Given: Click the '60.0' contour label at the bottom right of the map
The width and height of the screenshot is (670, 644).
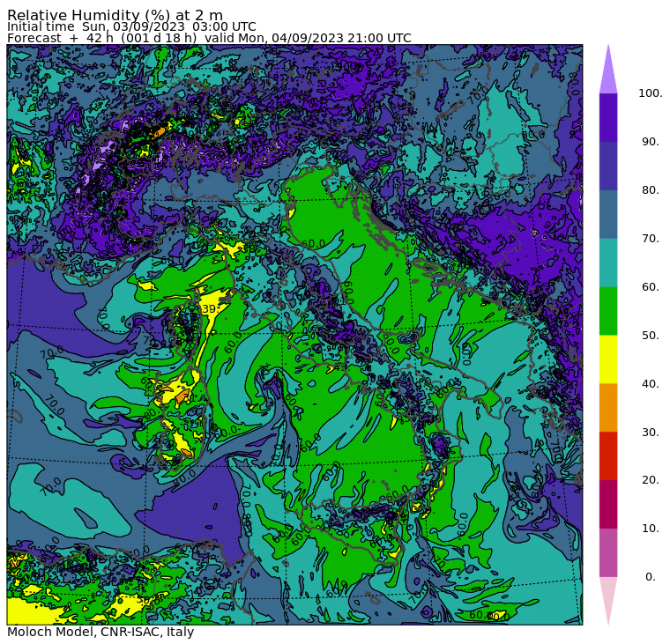Looking at the screenshot, I should pyautogui.click(x=481, y=615).
